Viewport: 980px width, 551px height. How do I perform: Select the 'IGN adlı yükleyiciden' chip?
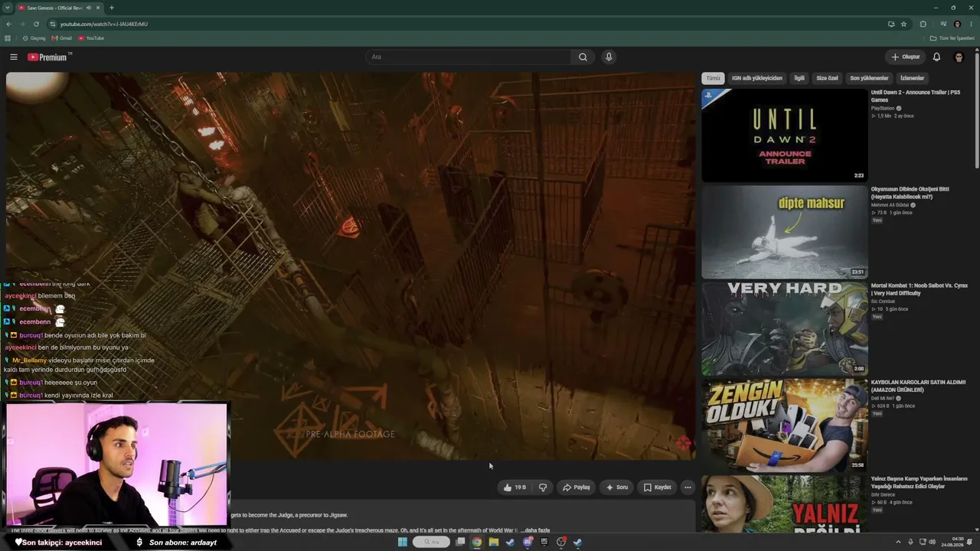click(757, 78)
